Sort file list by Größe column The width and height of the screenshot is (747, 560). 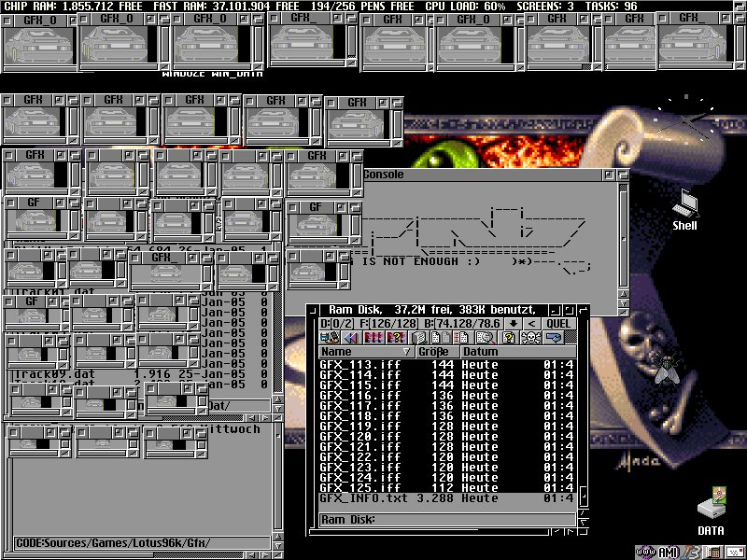[x=438, y=352]
